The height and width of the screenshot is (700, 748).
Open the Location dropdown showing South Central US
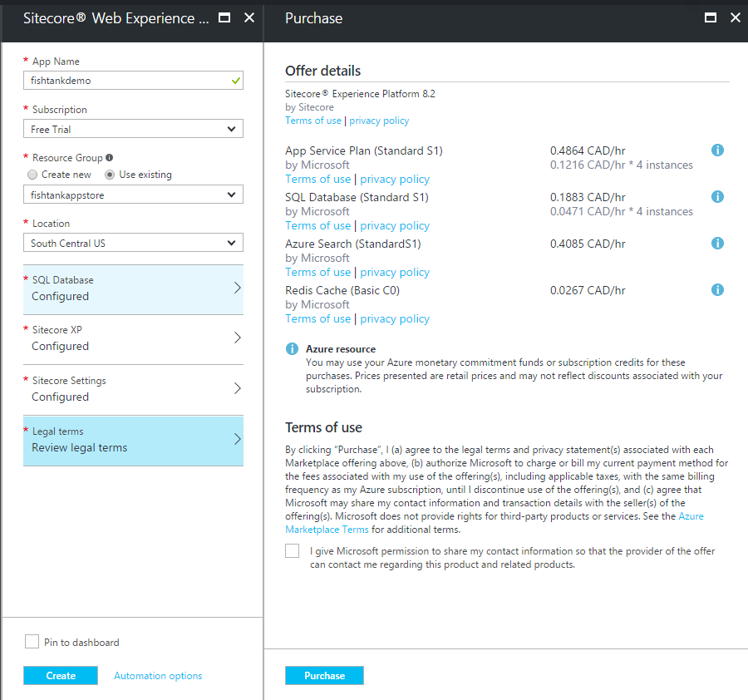pyautogui.click(x=133, y=243)
